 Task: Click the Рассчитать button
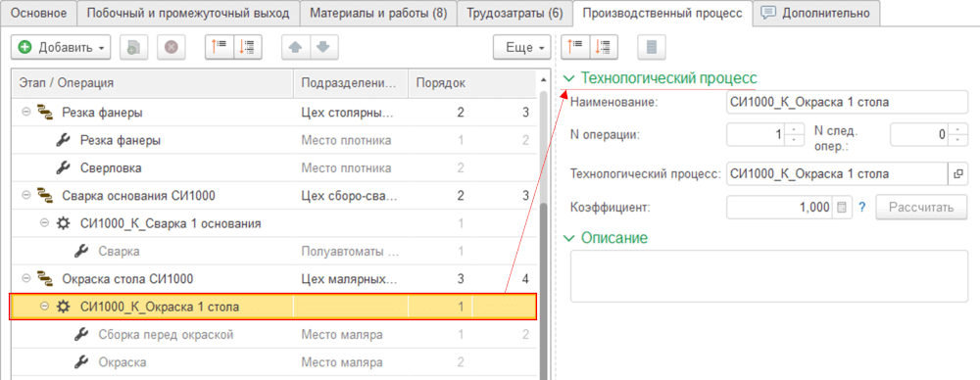[921, 208]
